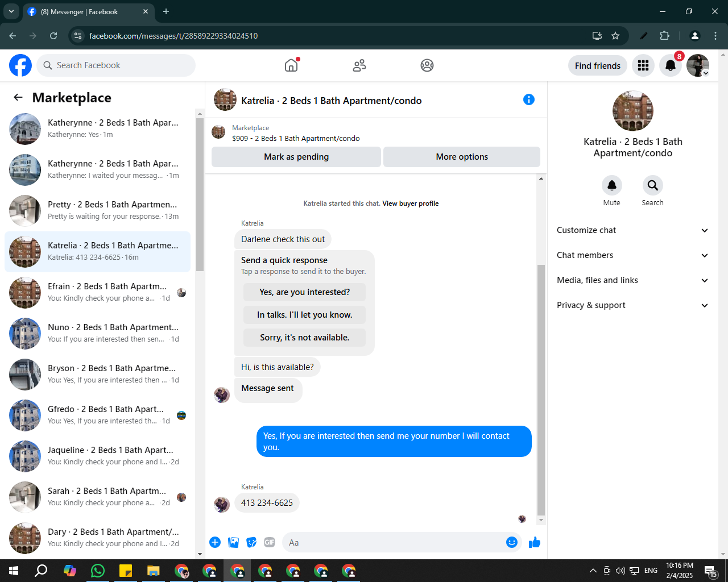Click the More options button
Screen dimensions: 728x582
point(462,157)
